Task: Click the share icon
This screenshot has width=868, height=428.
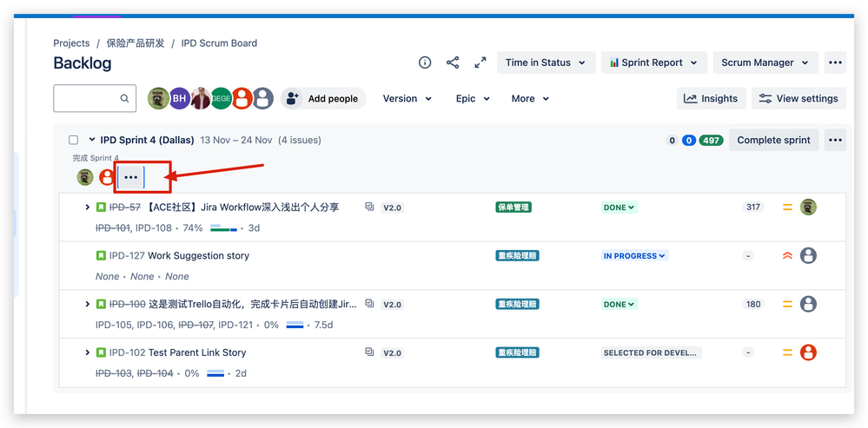Action: 453,63
